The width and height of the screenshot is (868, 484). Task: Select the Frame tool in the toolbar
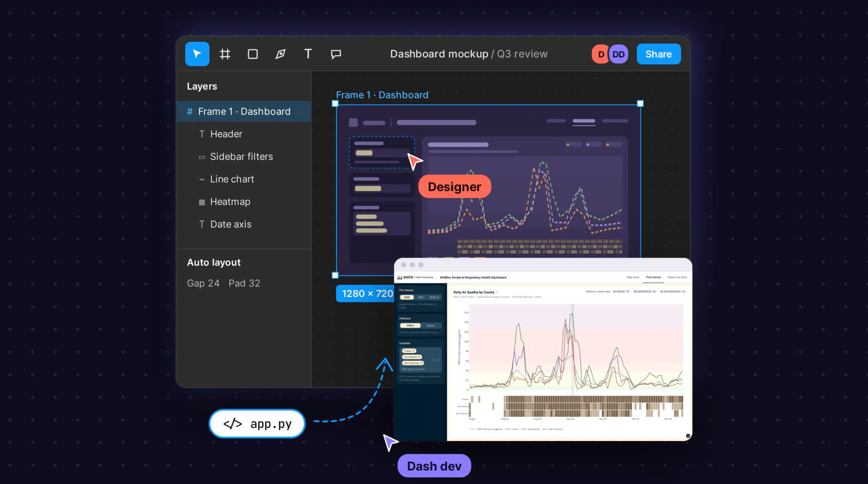[x=225, y=54]
